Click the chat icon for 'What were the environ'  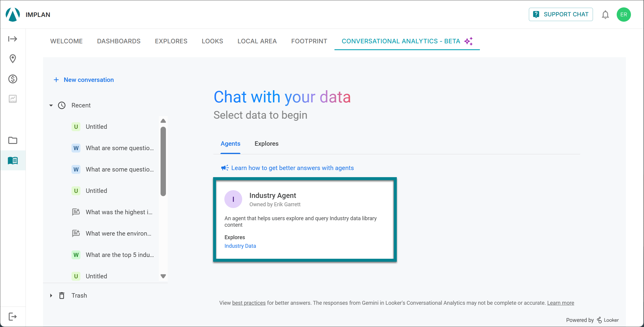click(x=76, y=233)
